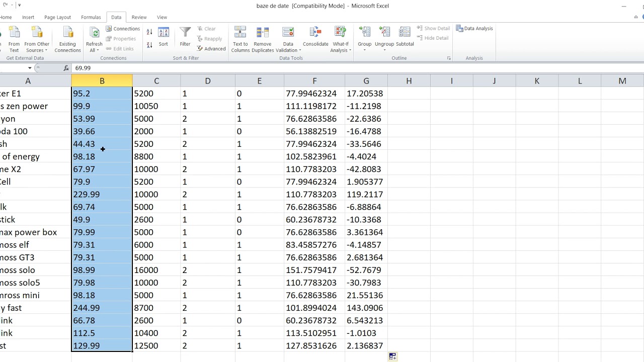Image resolution: width=644 pixels, height=362 pixels.
Task: Open What-If Analysis dropdown
Action: click(341, 39)
